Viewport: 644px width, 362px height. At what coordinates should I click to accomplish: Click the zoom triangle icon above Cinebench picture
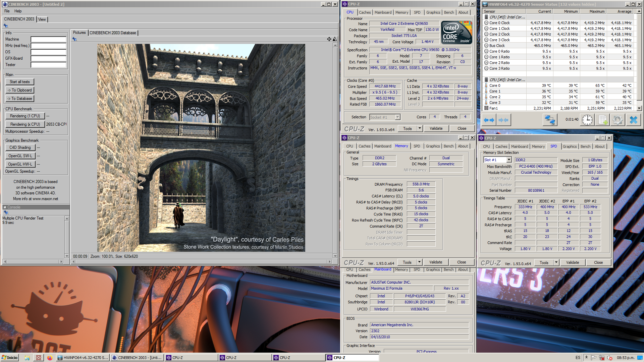click(334, 39)
